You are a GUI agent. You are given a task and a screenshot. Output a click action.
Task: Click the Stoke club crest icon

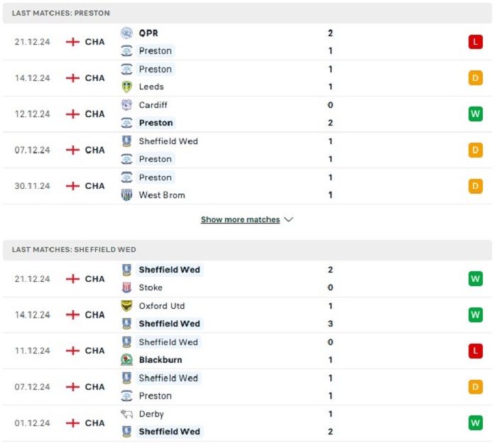click(126, 288)
